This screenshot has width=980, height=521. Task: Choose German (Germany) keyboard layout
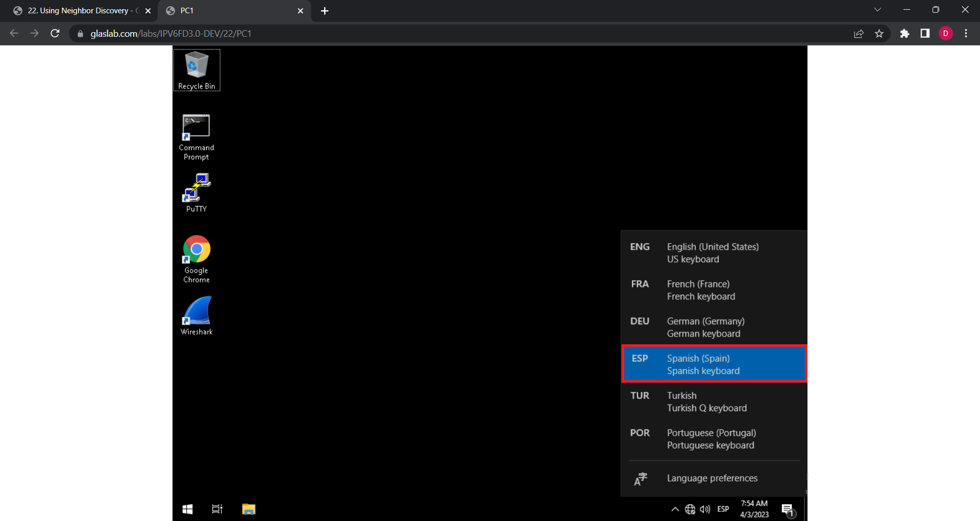click(x=713, y=327)
